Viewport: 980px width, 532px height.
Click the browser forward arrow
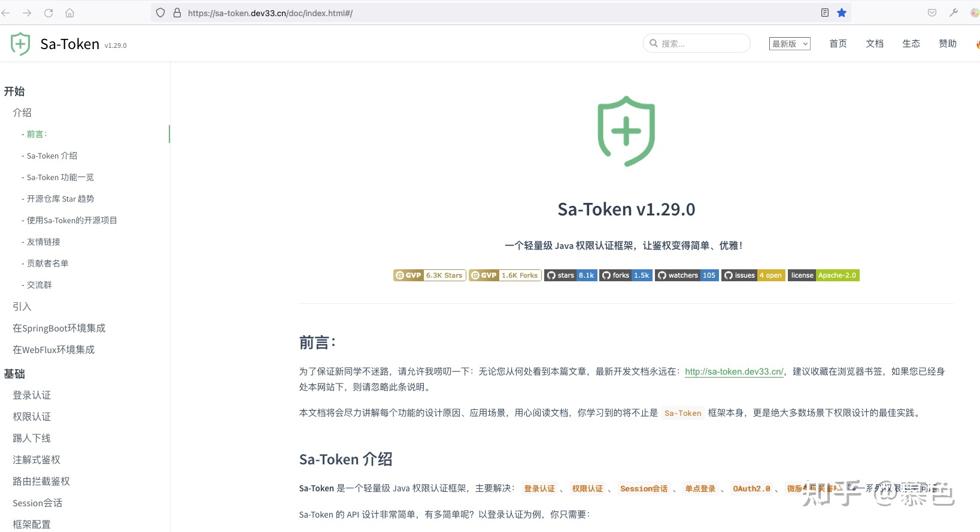click(27, 13)
